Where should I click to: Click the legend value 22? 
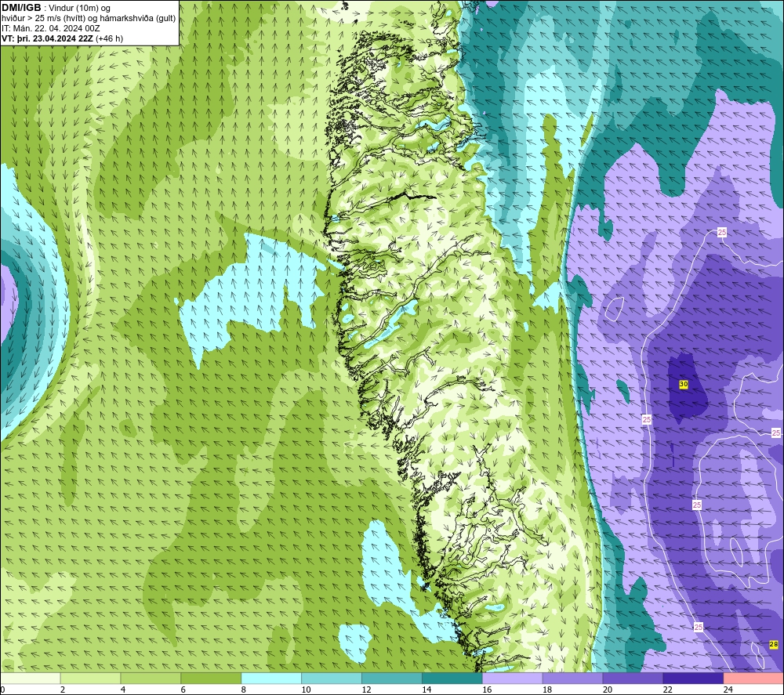pyautogui.click(x=667, y=690)
